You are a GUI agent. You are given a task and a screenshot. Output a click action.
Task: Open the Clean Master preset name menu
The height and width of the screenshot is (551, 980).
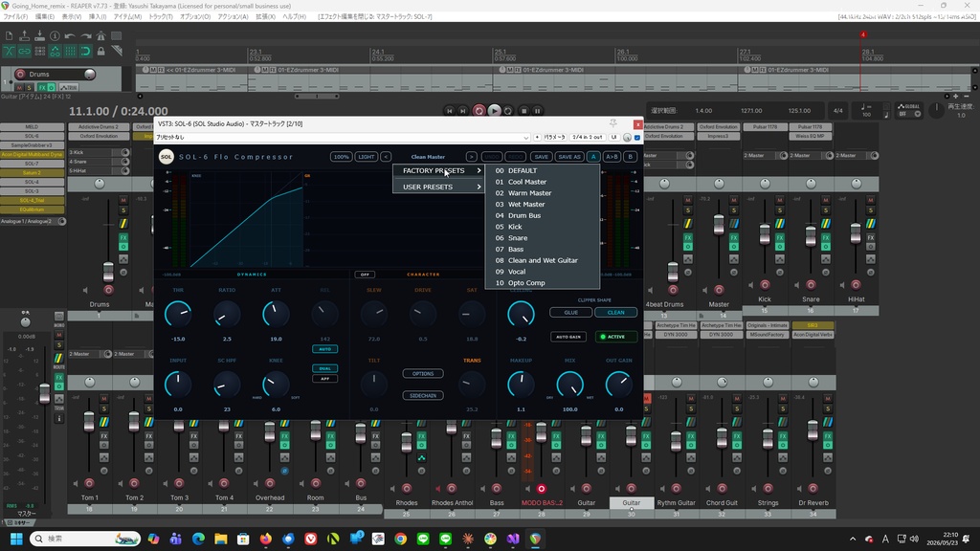pyautogui.click(x=428, y=157)
